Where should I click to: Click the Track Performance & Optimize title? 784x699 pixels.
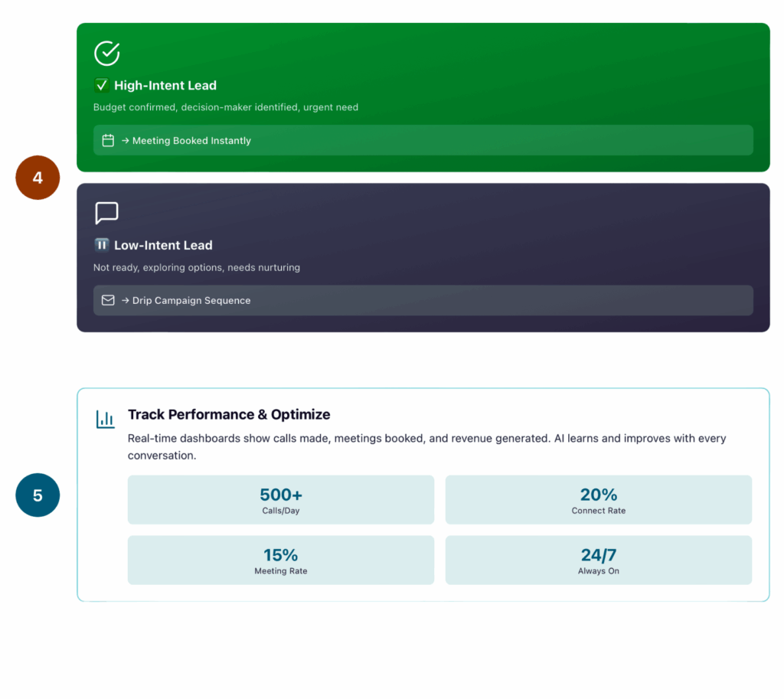pos(229,414)
